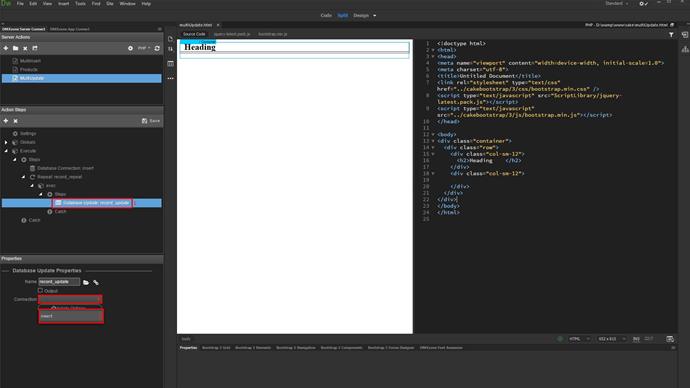Refresh the Server Actions list
This screenshot has width=690, height=388.
click(x=157, y=48)
